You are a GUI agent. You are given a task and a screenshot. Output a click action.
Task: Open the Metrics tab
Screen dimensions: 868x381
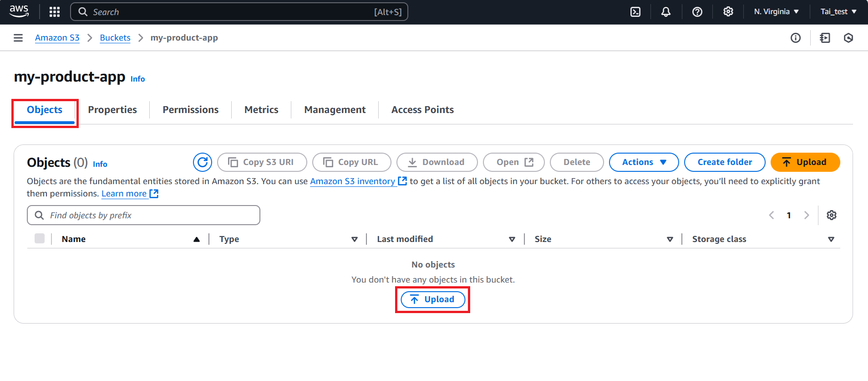coord(261,110)
